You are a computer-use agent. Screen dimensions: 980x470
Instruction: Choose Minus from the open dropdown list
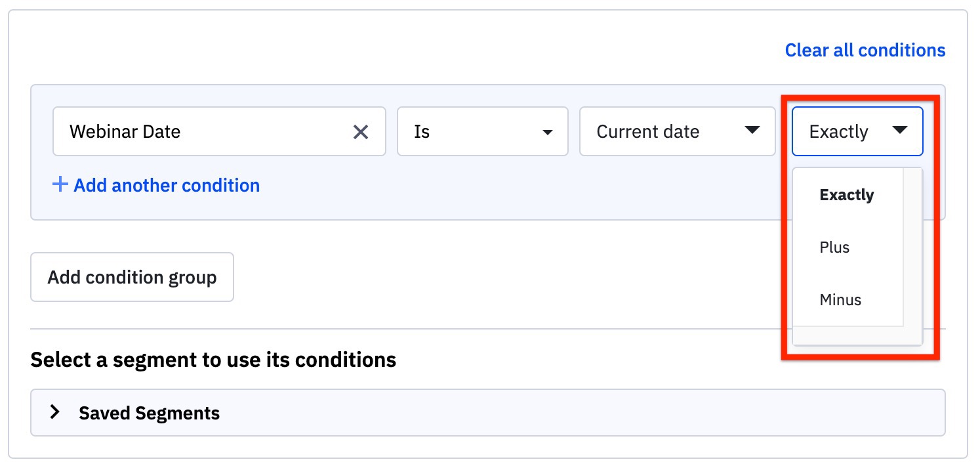pos(840,300)
